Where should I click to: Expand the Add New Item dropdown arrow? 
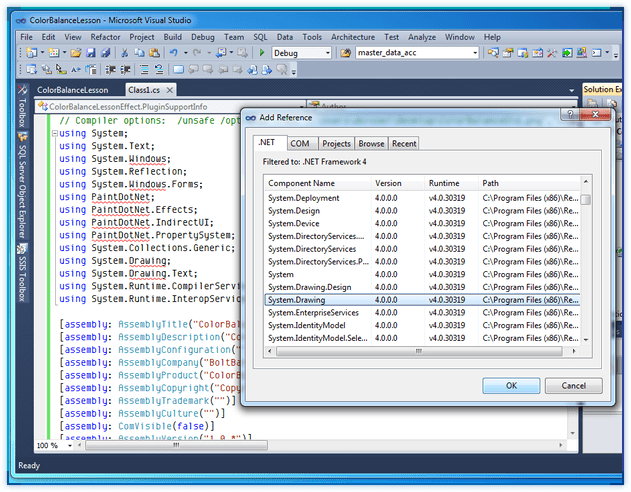tap(64, 53)
